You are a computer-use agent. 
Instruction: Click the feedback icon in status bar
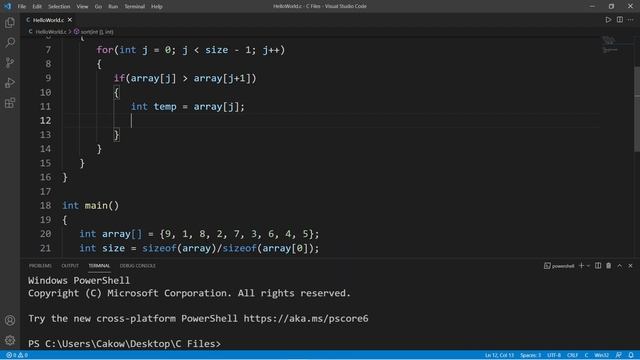click(619, 355)
